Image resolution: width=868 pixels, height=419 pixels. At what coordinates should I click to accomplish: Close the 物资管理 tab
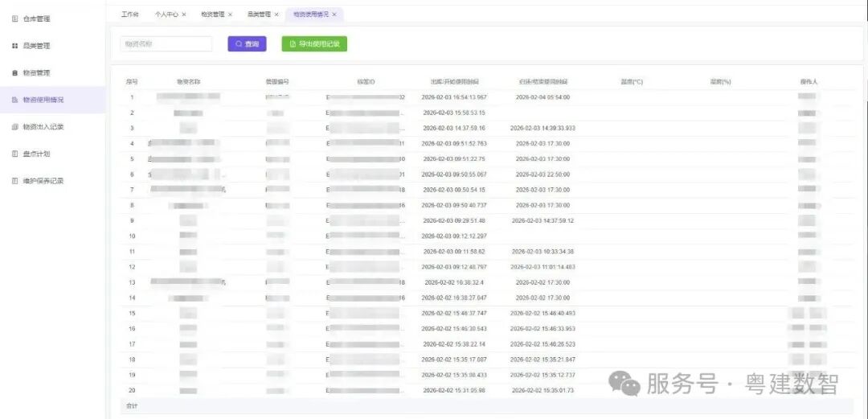(x=230, y=14)
